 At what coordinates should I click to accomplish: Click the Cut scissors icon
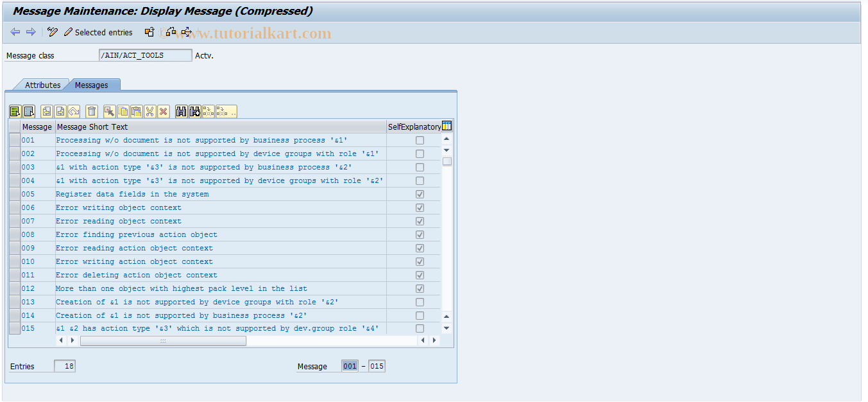point(150,112)
